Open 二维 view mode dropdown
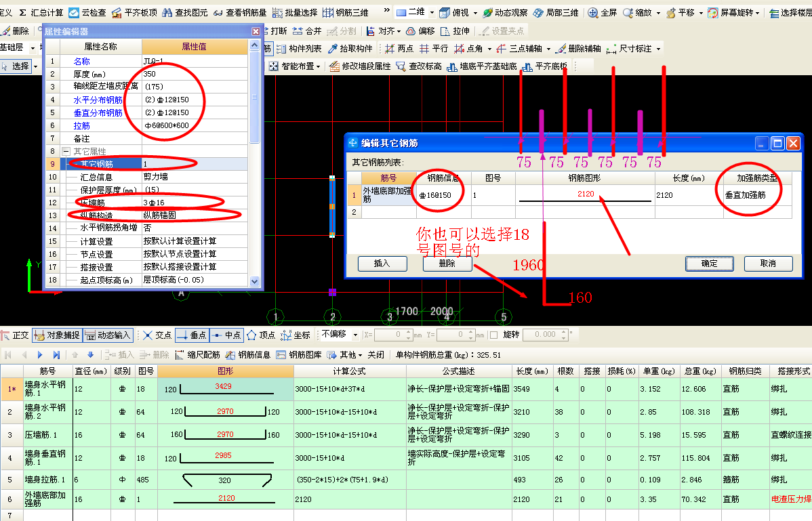This screenshot has width=812, height=521. (432, 12)
